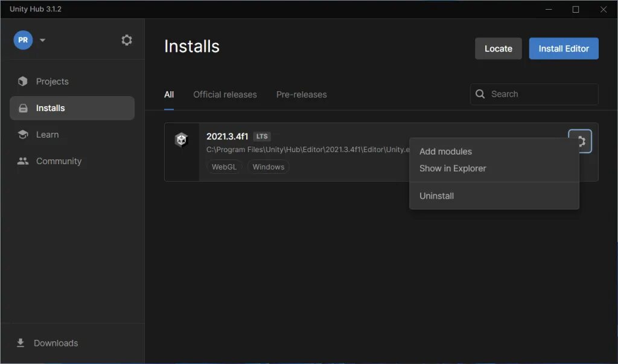The height and width of the screenshot is (364, 618).
Task: Close the Unity Hub window
Action: pyautogui.click(x=603, y=9)
